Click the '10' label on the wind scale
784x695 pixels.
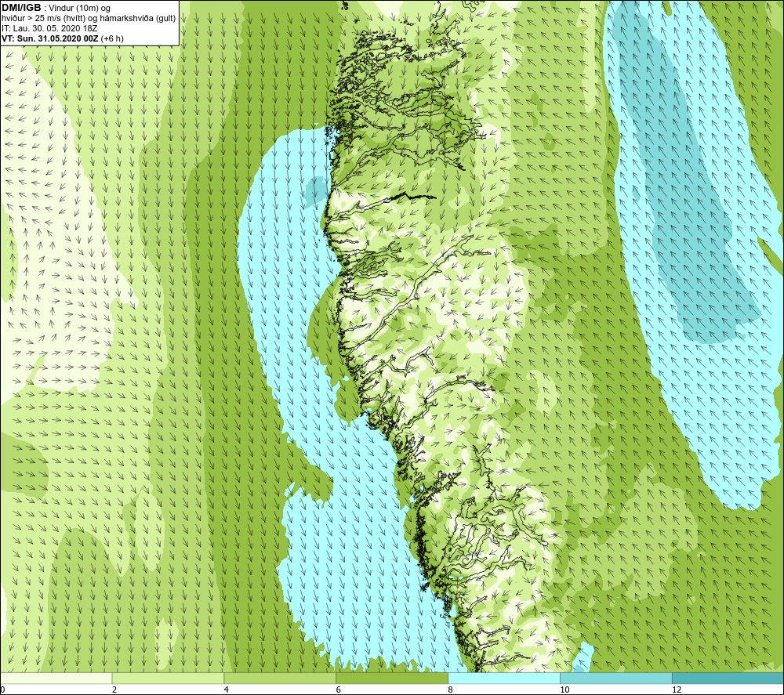click(564, 690)
